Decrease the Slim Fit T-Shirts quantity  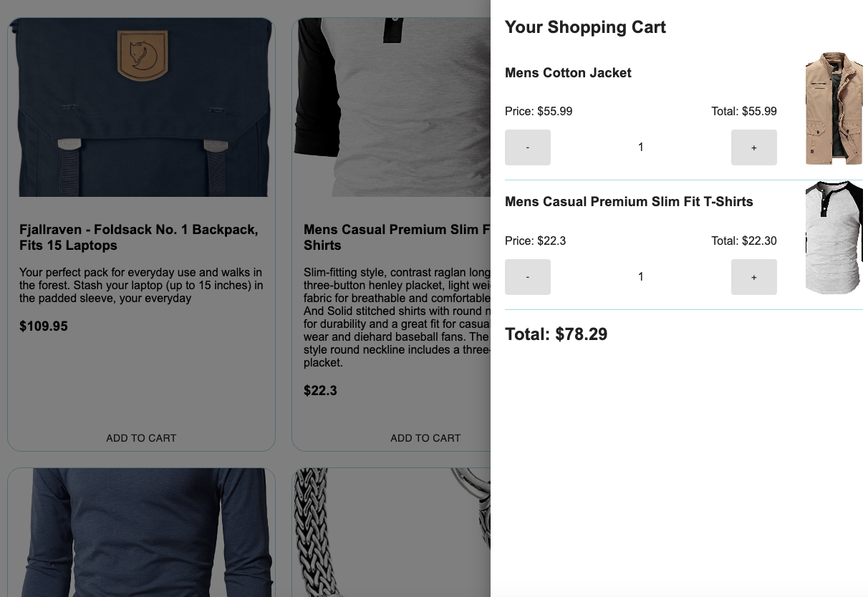[527, 276]
